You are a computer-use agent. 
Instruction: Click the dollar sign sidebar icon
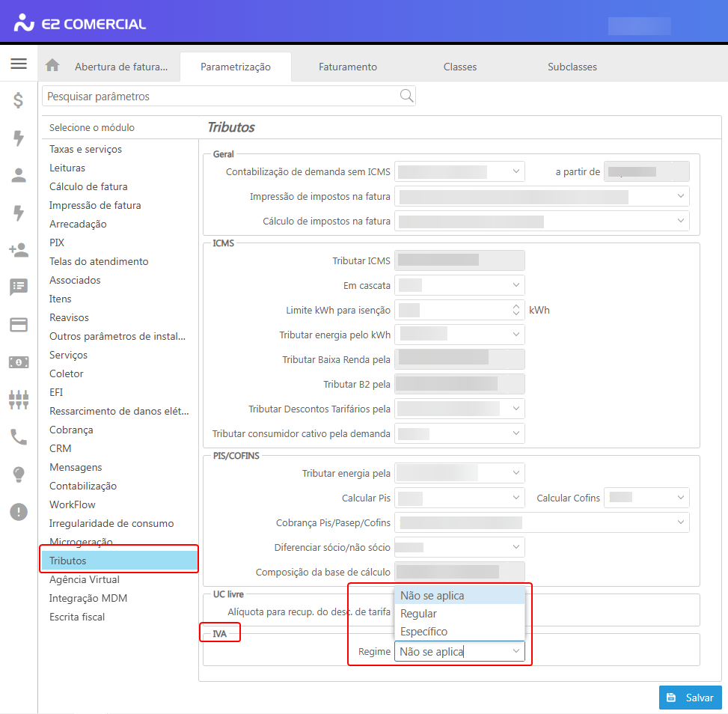19,101
